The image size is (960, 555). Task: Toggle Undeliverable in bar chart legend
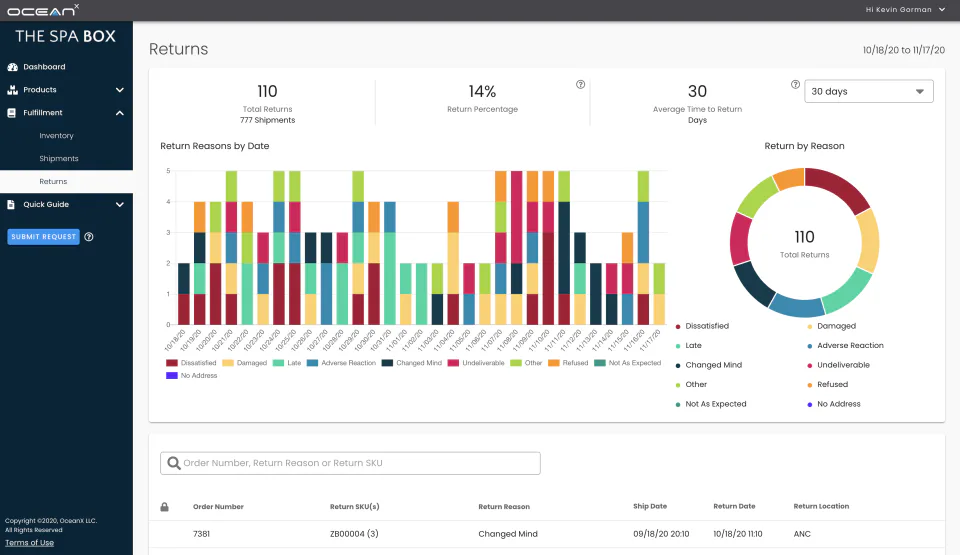476,363
